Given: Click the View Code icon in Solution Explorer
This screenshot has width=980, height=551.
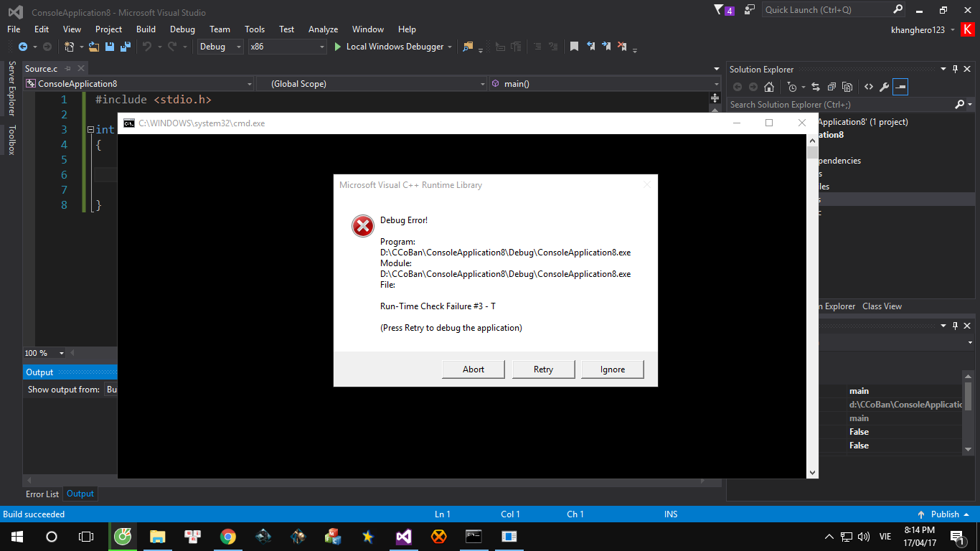Looking at the screenshot, I should click(x=868, y=87).
